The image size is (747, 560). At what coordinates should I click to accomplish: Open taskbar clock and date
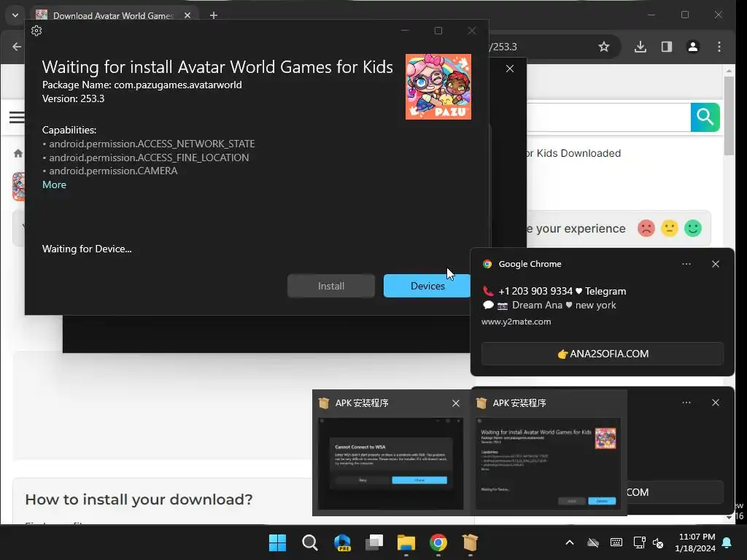tap(695, 542)
